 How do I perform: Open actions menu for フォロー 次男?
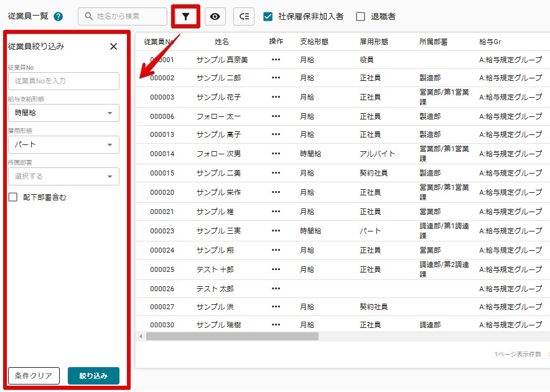pyautogui.click(x=276, y=154)
